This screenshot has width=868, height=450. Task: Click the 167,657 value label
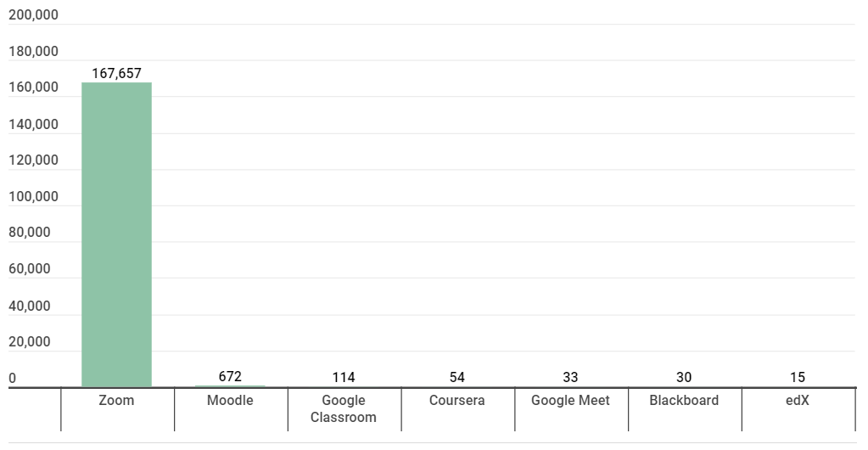tap(116, 73)
